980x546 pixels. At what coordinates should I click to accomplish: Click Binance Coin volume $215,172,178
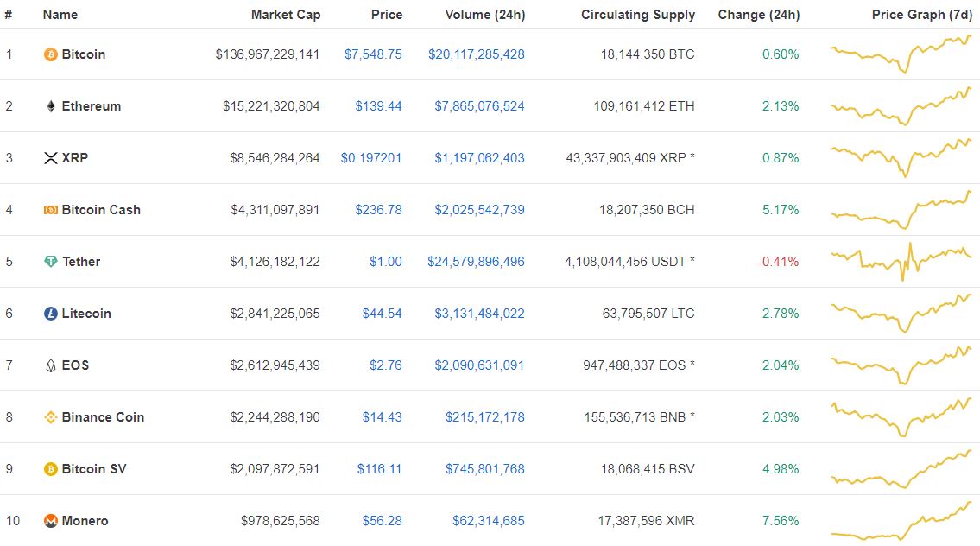tap(485, 417)
